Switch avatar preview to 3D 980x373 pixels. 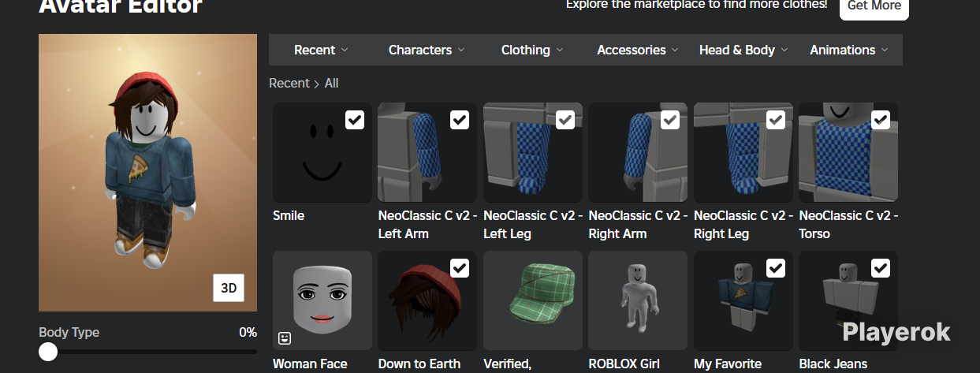[x=229, y=288]
